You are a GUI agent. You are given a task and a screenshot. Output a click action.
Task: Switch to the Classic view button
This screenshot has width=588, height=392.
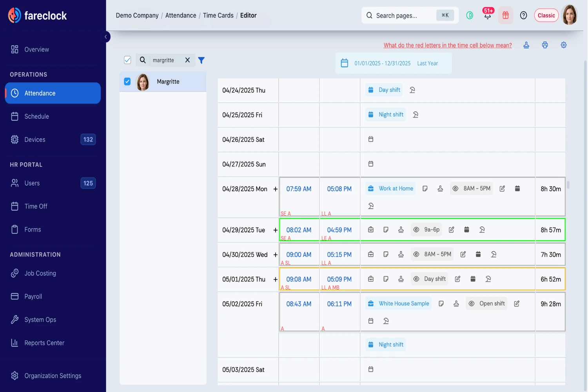point(546,15)
